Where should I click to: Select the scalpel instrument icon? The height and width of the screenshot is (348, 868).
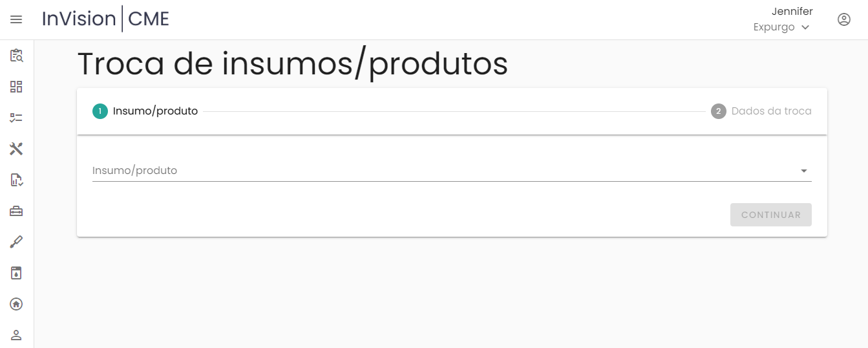tap(16, 242)
